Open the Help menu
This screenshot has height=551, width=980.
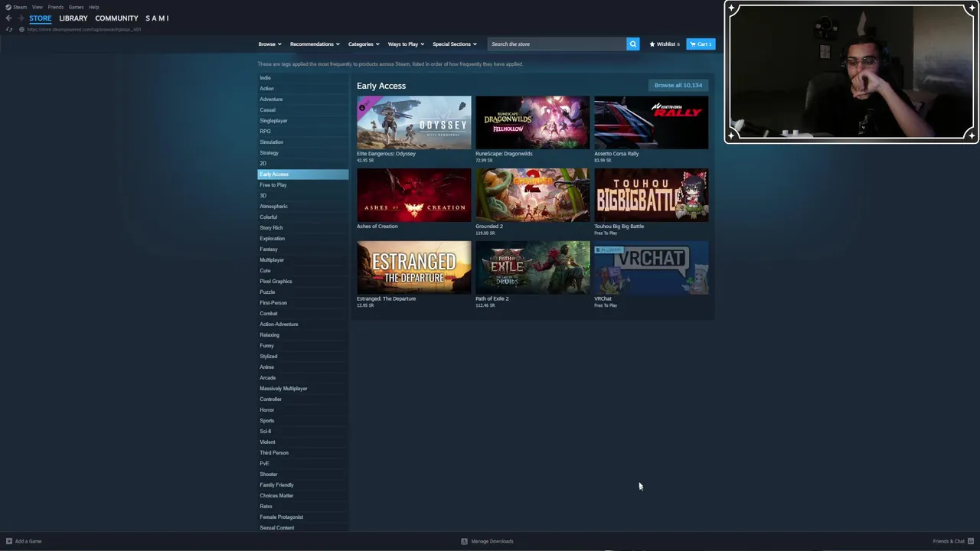[x=93, y=7]
